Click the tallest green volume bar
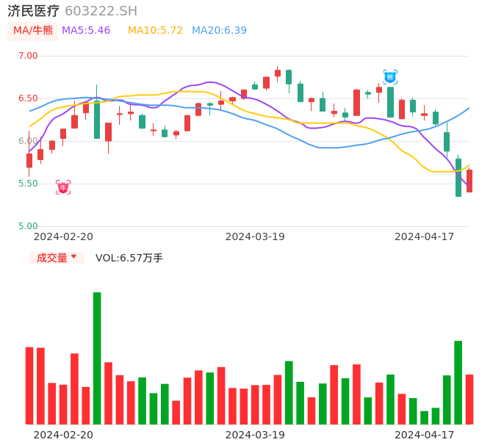504x445 pixels. [x=97, y=358]
